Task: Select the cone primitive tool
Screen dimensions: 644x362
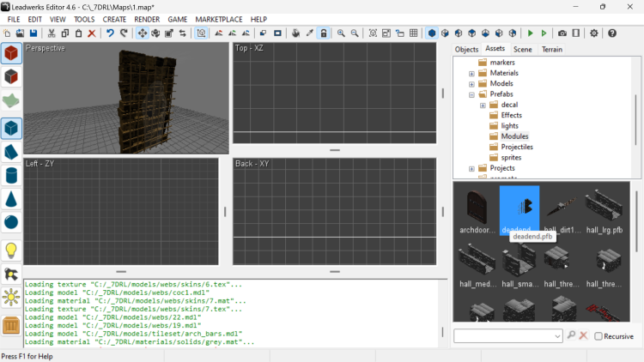Action: pyautogui.click(x=11, y=199)
